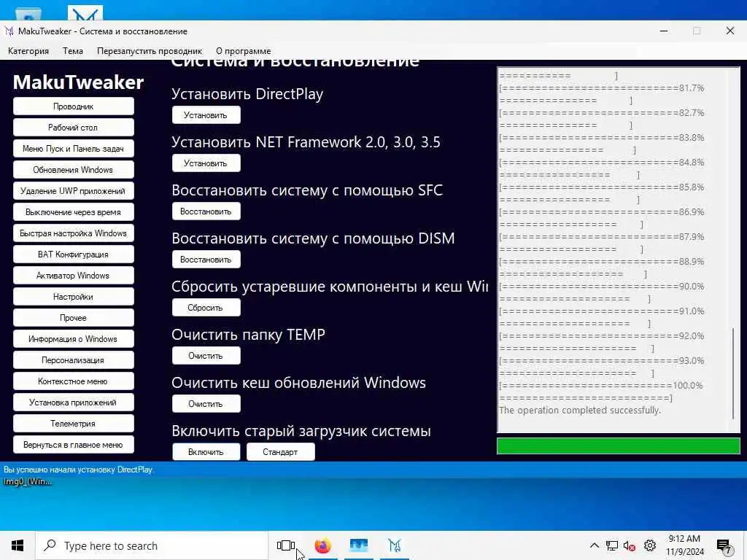Viewport: 747px width, 560px height.
Task: Open Выключение через время category
Action: 74,212
